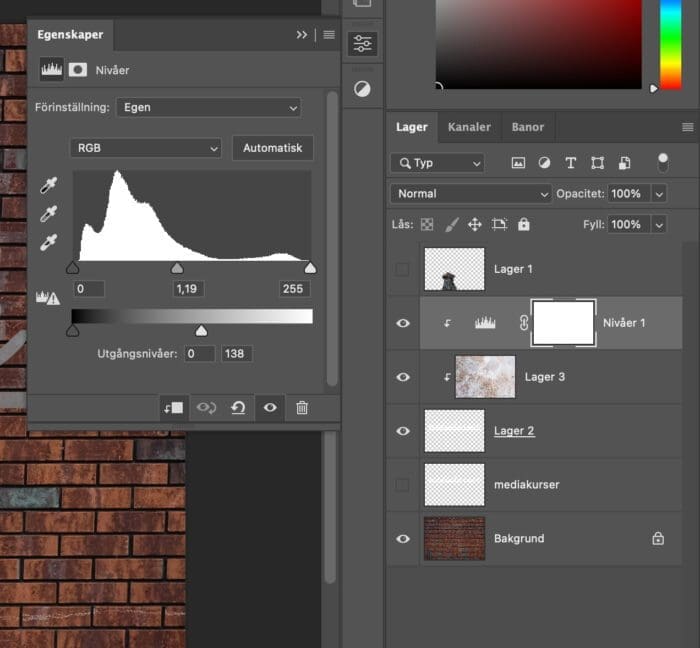Select the Egenskaper tab
The height and width of the screenshot is (648, 700).
click(x=71, y=34)
